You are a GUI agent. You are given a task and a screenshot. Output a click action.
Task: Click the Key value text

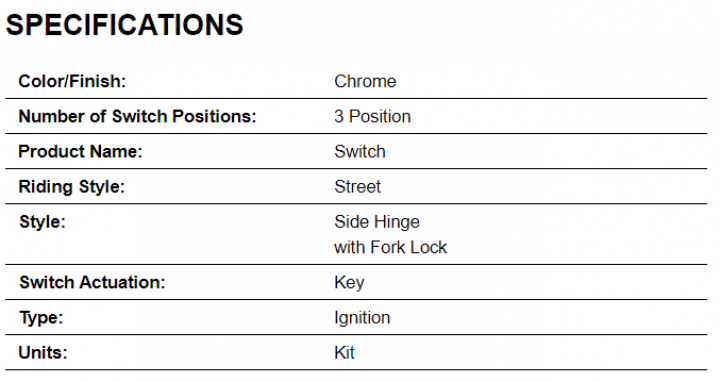pyautogui.click(x=349, y=283)
